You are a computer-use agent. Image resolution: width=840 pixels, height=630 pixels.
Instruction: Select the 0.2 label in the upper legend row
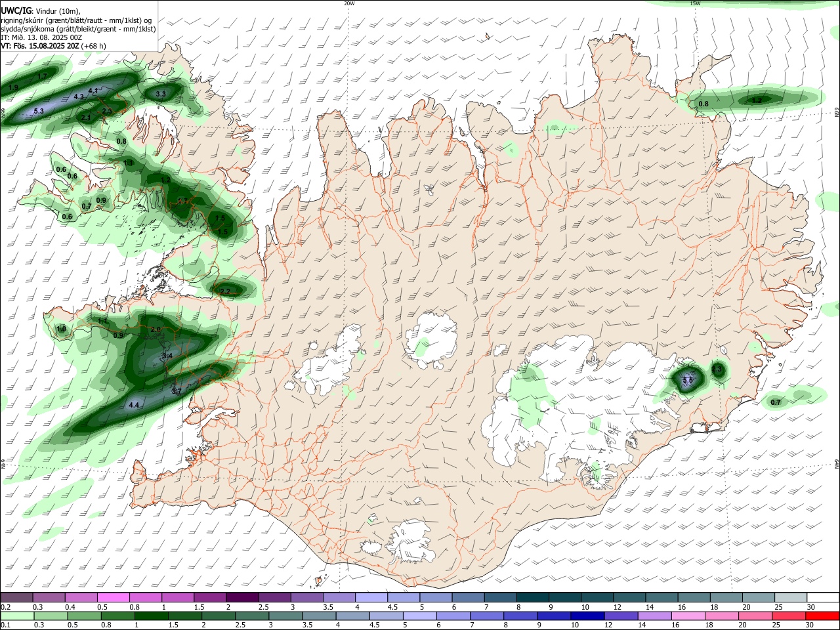point(5,607)
